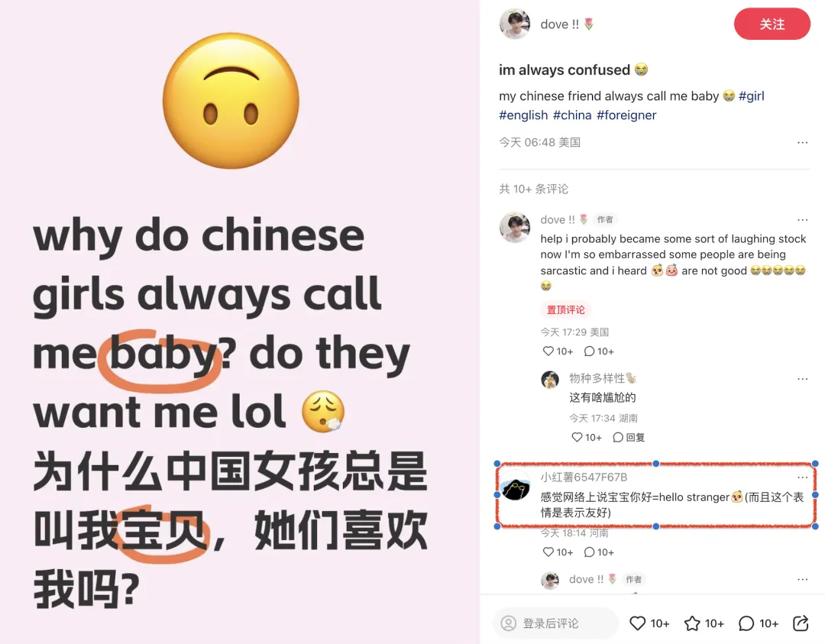
Task: Reply to 物种多样性 with 回复
Action: click(x=629, y=437)
